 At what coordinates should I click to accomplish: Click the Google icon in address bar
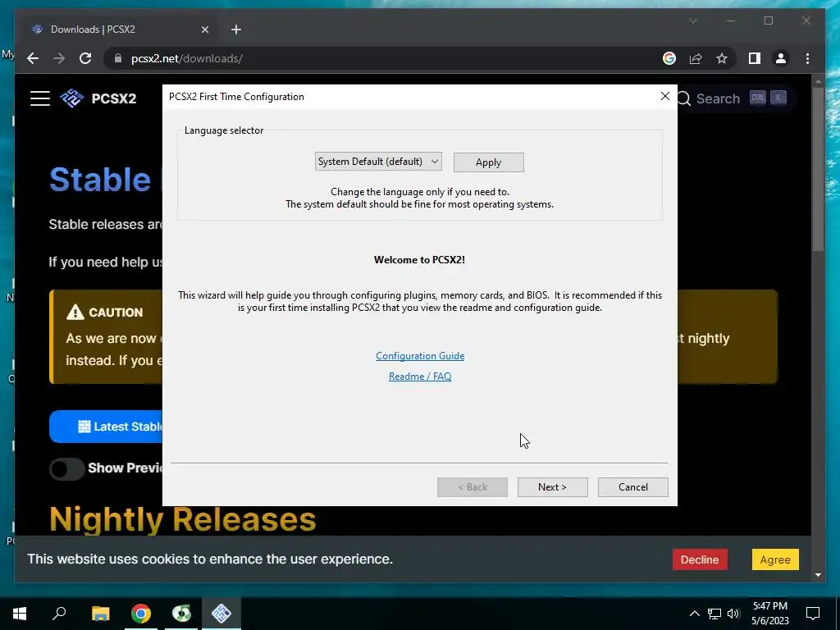tap(669, 58)
